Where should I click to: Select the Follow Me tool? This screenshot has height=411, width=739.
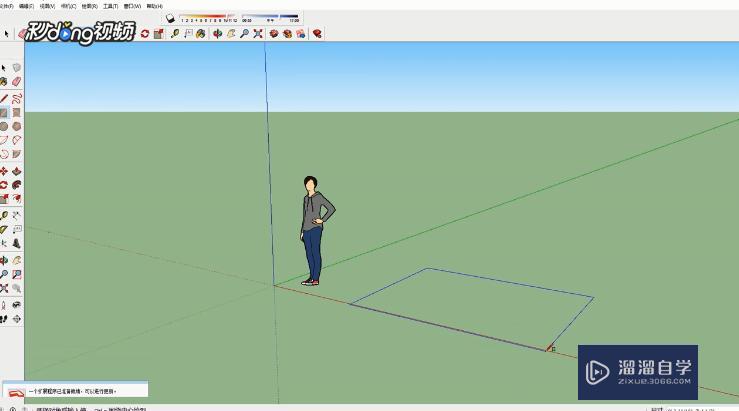pyautogui.click(x=17, y=185)
